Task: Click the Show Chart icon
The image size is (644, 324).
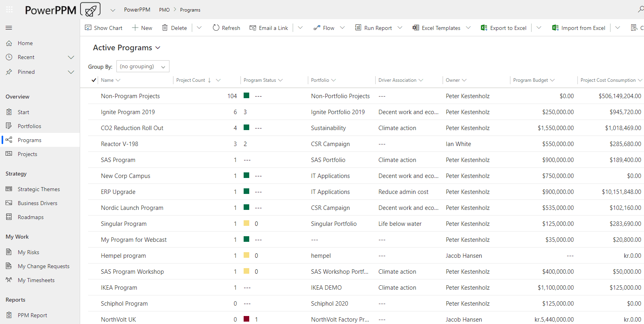Action: 88,28
